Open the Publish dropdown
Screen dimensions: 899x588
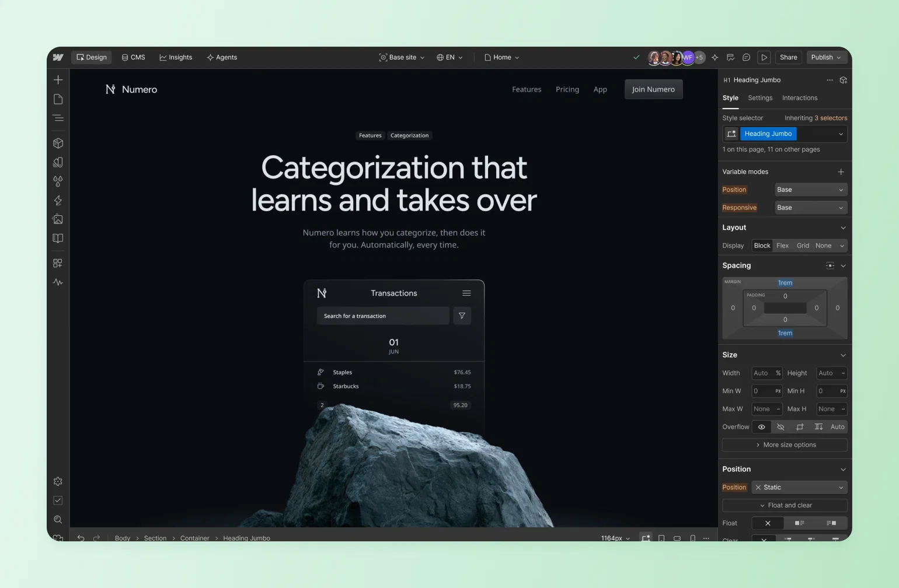pos(826,57)
